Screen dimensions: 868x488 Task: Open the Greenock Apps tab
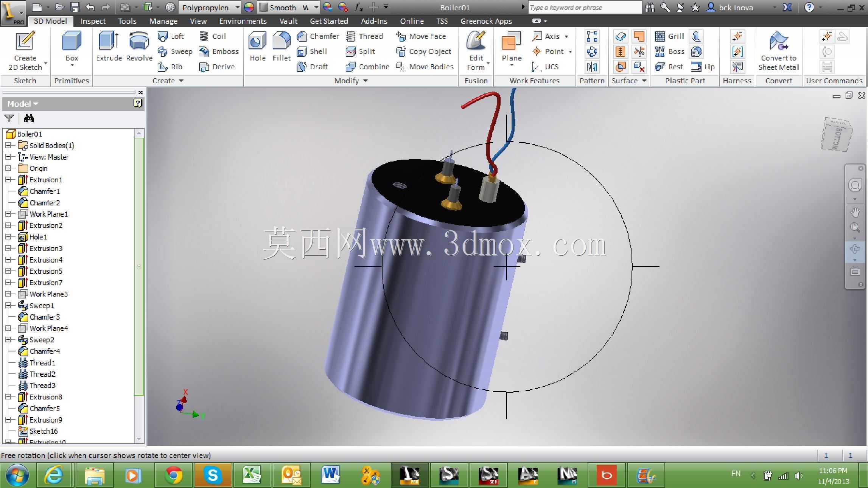tap(486, 21)
